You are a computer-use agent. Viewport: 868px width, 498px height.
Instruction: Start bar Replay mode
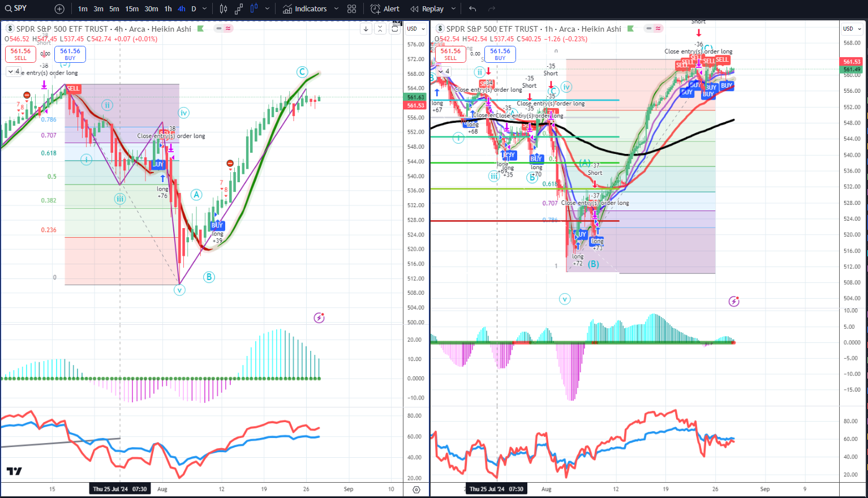(x=427, y=9)
